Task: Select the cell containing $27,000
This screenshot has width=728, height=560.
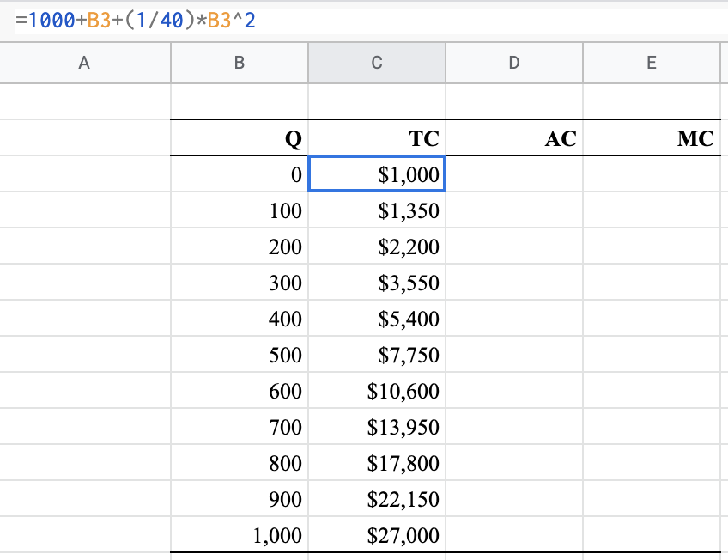Action: click(376, 535)
